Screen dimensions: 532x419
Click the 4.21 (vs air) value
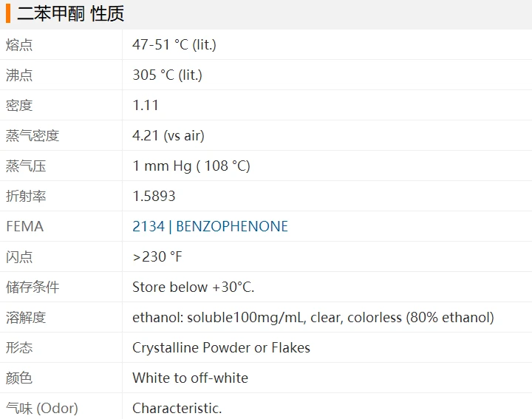(x=168, y=136)
